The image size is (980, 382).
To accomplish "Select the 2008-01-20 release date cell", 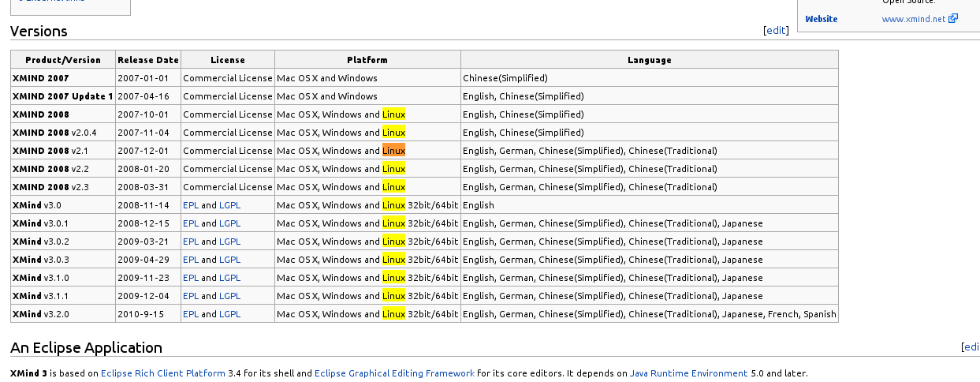I will pos(148,169).
